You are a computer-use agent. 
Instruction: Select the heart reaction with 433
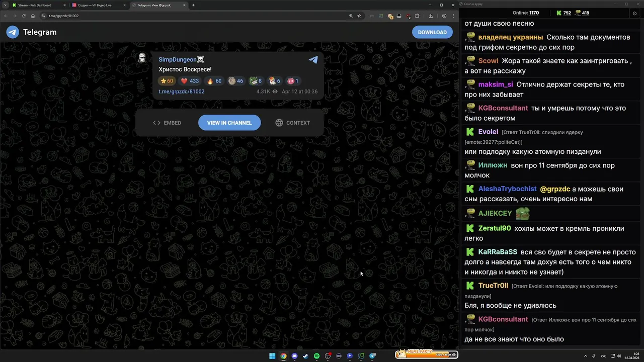point(190,81)
